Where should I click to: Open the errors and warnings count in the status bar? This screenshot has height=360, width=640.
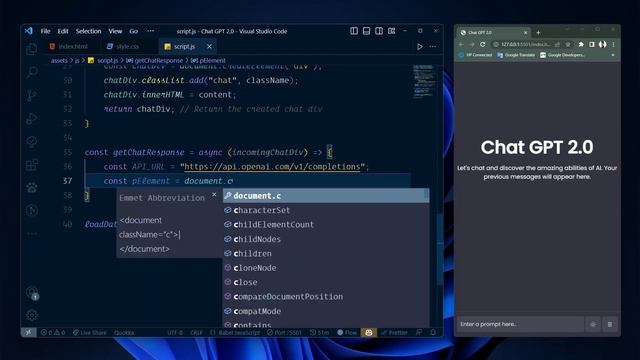coord(53,333)
